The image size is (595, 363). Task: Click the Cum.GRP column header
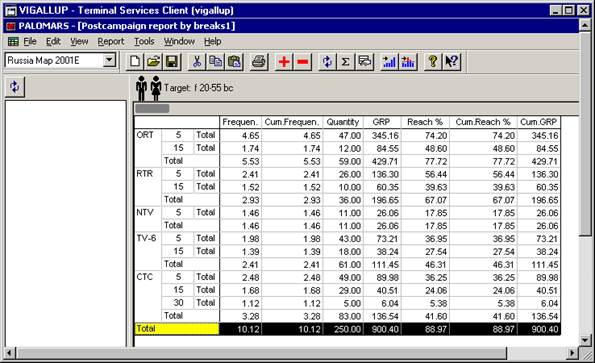pos(538,122)
